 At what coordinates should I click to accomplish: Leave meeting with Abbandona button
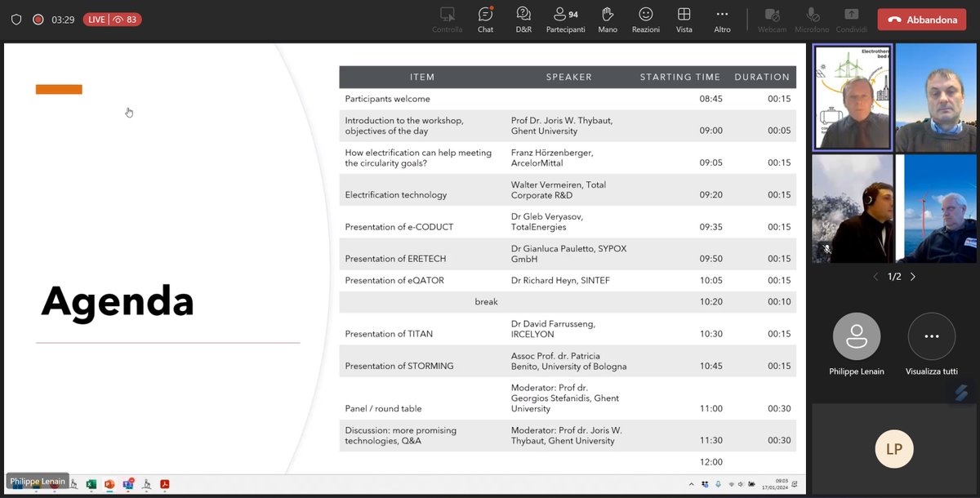[922, 20]
